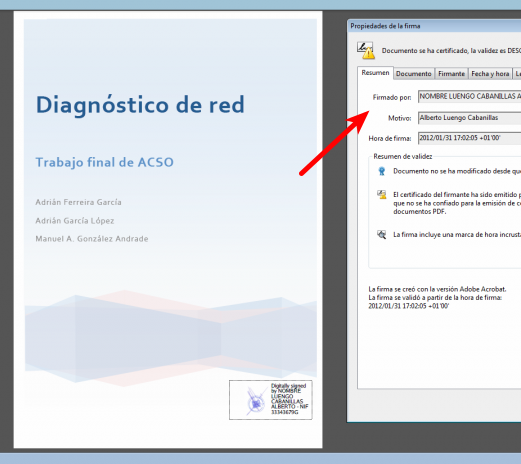
Task: Click the Hora de firma field
Action: tap(469, 138)
